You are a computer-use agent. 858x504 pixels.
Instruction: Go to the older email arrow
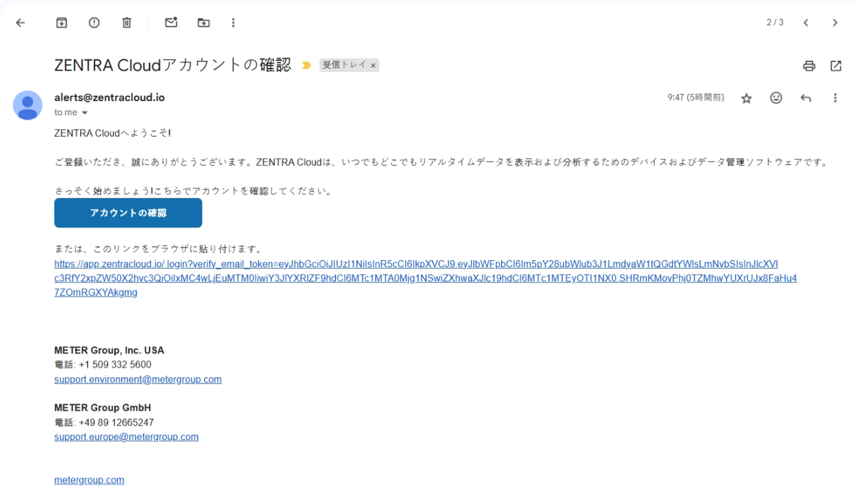coord(835,23)
